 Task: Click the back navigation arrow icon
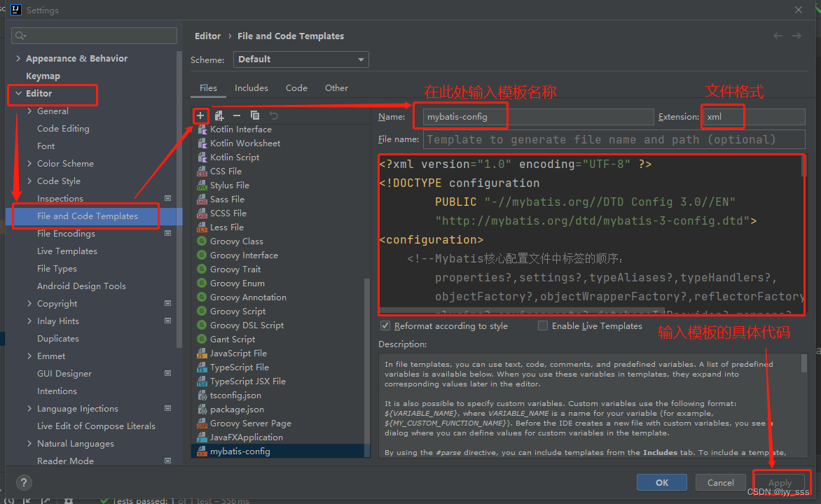click(778, 36)
